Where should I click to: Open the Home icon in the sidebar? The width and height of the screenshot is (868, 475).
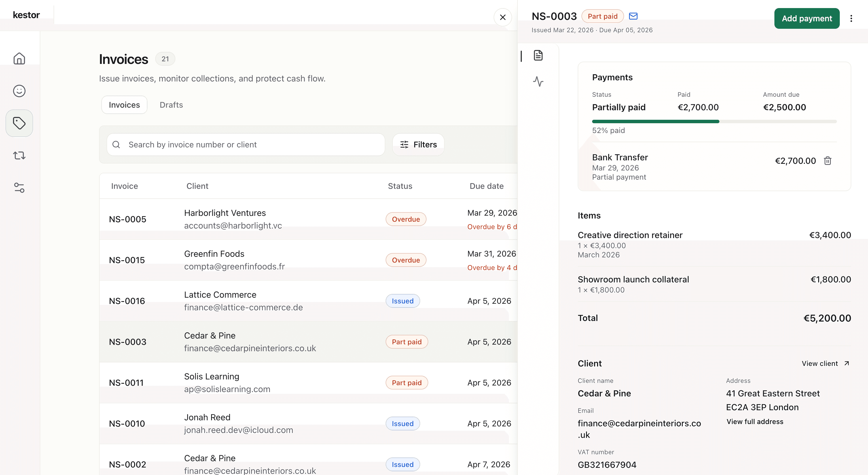(19, 58)
